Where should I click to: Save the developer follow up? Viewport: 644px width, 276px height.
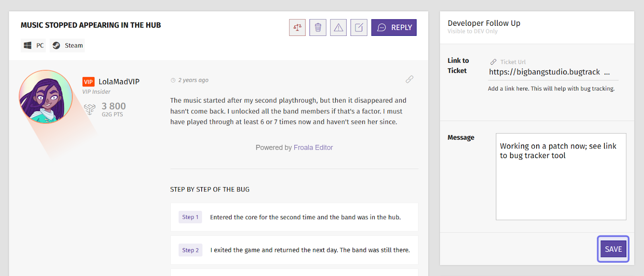[613, 249]
